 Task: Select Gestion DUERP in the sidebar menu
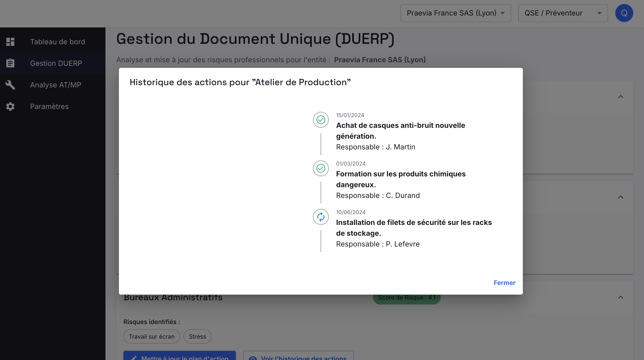pos(56,63)
